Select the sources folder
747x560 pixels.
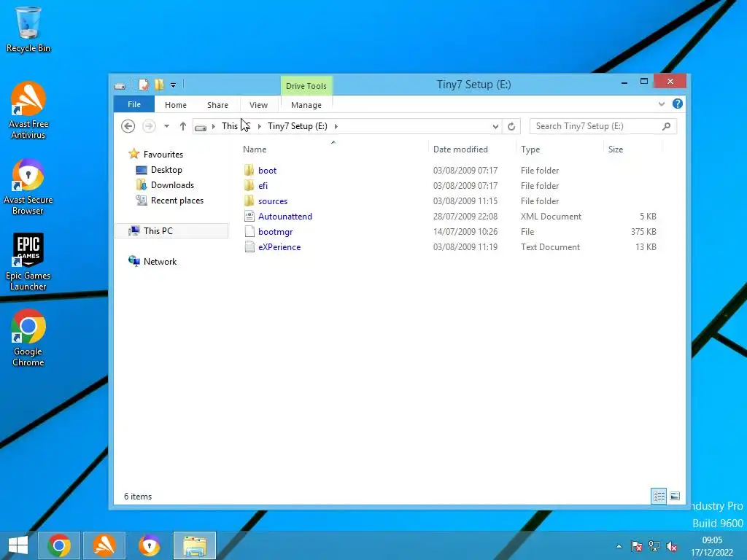266,201
